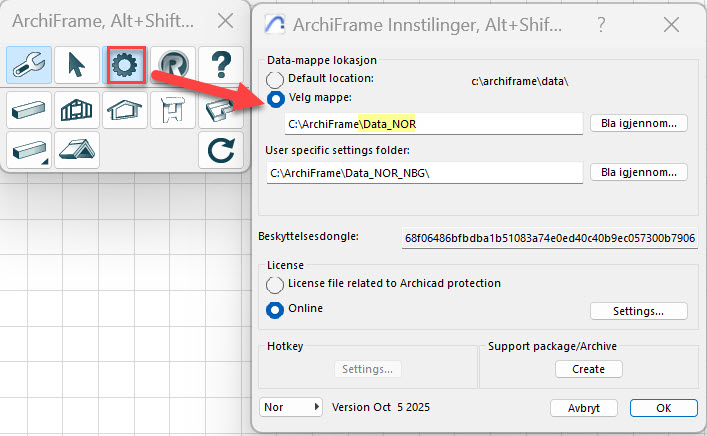Expand the plank tool with corner arrow
The height and width of the screenshot is (436, 707).
29,150
